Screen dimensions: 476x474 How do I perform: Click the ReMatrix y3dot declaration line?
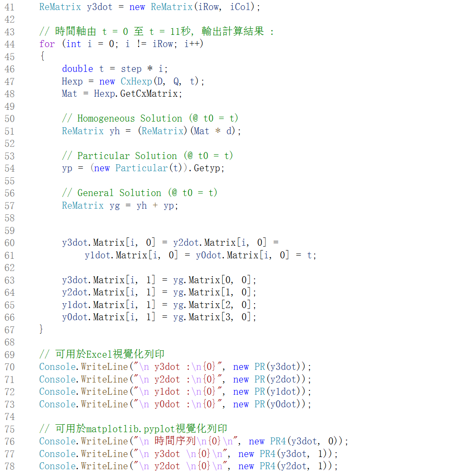150,7
